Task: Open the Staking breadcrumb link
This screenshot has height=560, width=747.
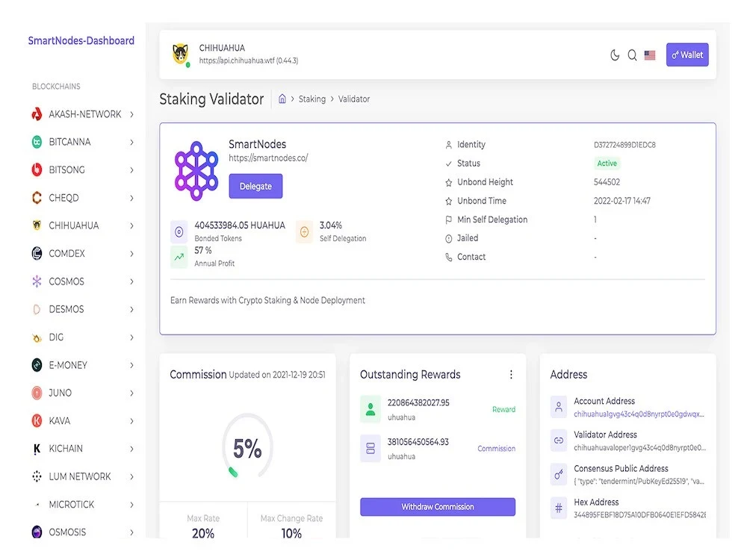Action: [x=312, y=99]
